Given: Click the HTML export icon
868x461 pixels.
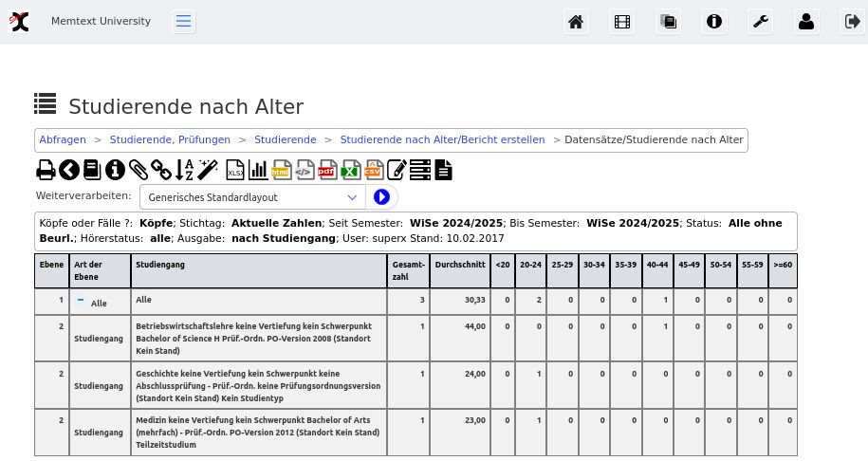Looking at the screenshot, I should 281,170.
